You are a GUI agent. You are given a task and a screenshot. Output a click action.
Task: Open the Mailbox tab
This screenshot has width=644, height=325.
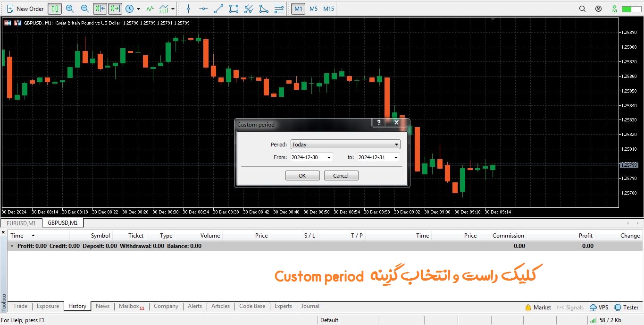pos(132,306)
